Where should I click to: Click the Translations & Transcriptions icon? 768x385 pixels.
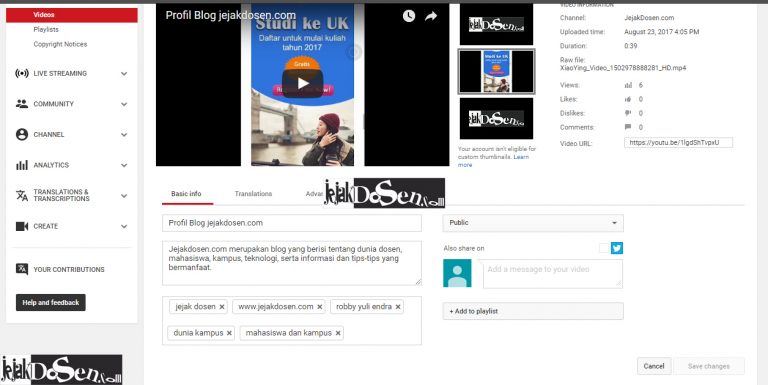pyautogui.click(x=22, y=195)
